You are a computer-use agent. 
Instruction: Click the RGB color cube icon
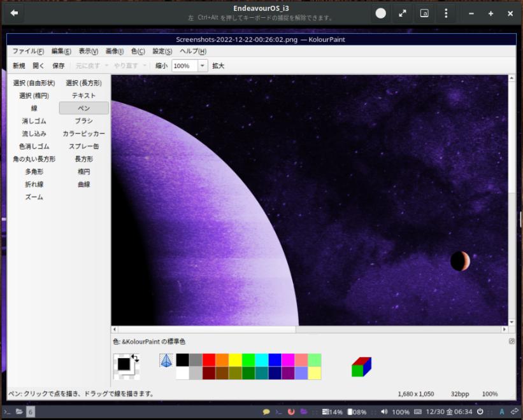[x=361, y=367]
